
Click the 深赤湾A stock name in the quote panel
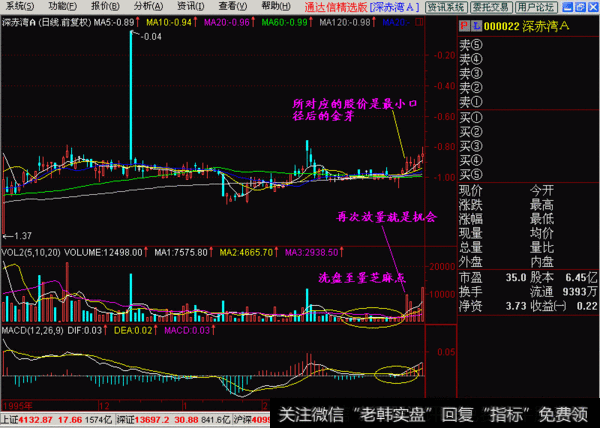pos(549,21)
